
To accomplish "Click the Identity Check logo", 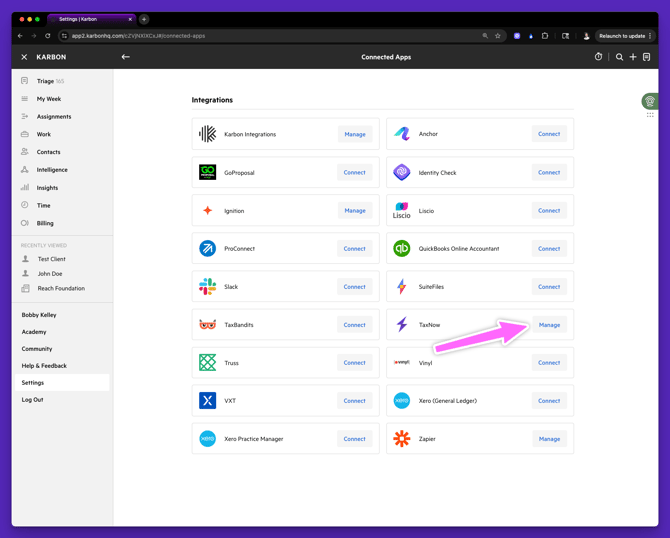I will tap(402, 172).
